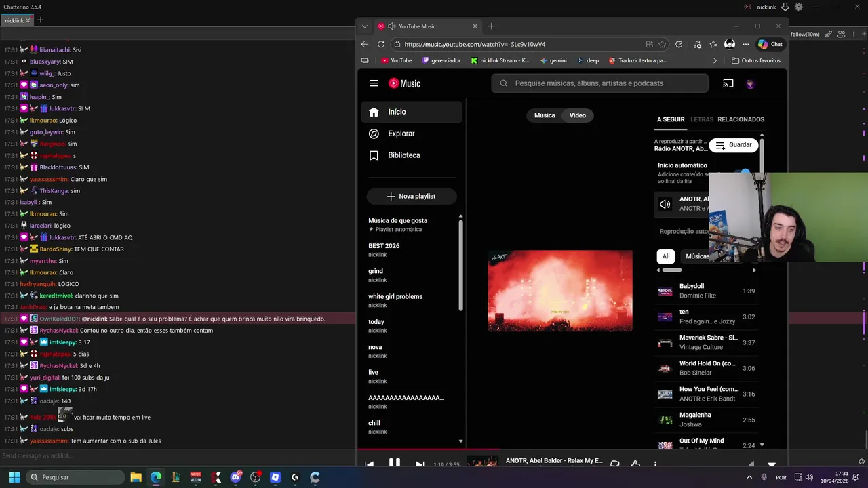Click the playing video thumbnail
Screen dimensions: 868x488
(x=560, y=291)
